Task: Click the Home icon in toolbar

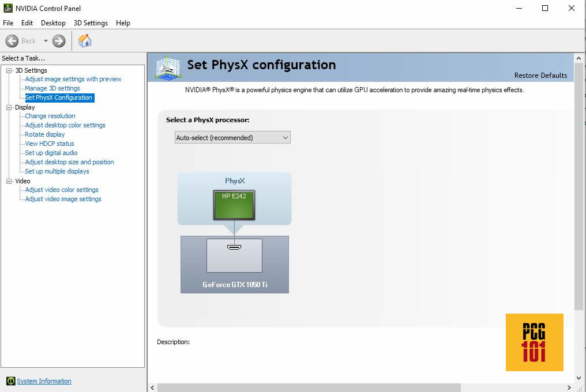Action: (x=85, y=40)
